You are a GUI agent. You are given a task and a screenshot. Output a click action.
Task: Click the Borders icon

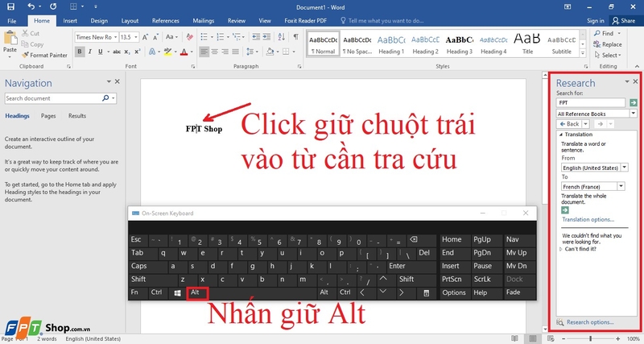(x=286, y=52)
